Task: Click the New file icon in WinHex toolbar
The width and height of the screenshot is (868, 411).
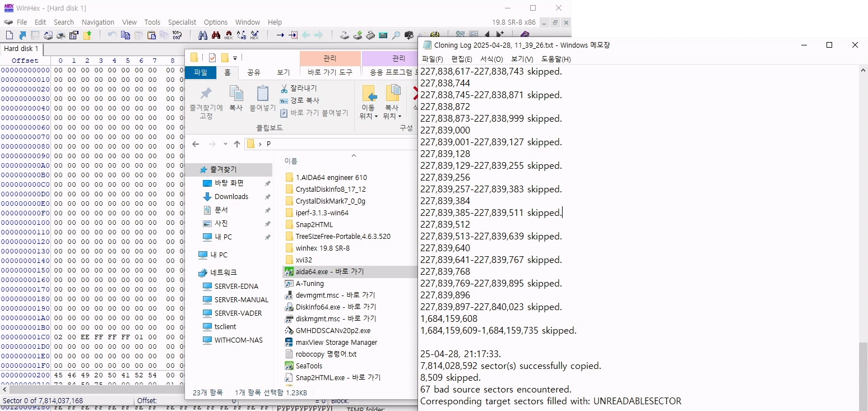Action: pyautogui.click(x=10, y=35)
